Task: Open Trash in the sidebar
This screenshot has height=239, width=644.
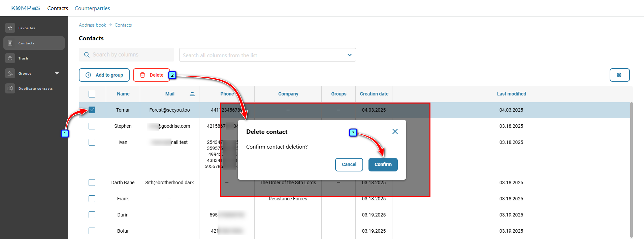Action: (x=23, y=58)
